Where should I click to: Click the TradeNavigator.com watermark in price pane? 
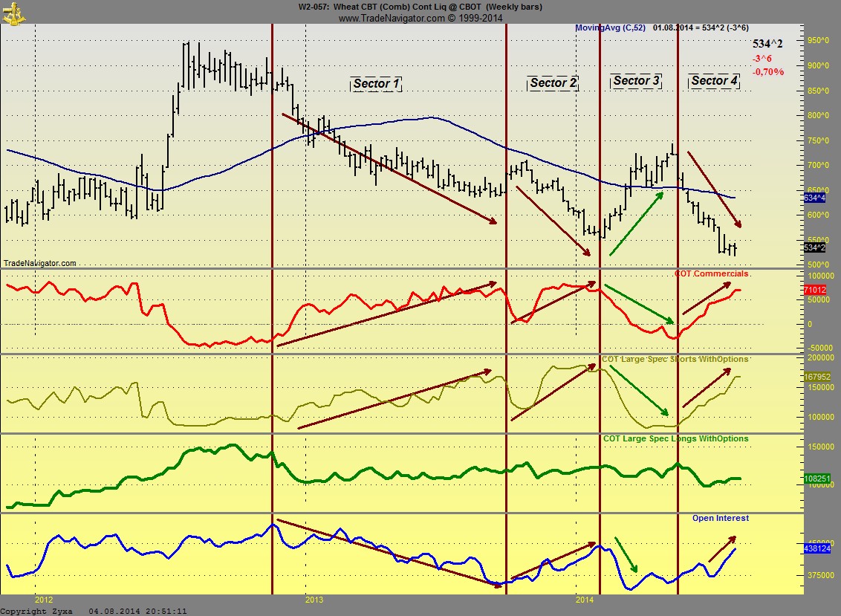click(x=40, y=263)
